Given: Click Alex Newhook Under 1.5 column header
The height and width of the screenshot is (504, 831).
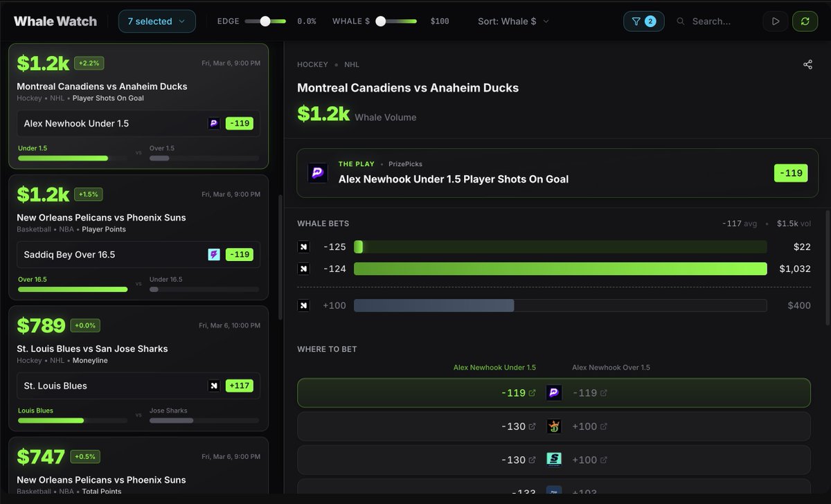Looking at the screenshot, I should click(x=494, y=368).
